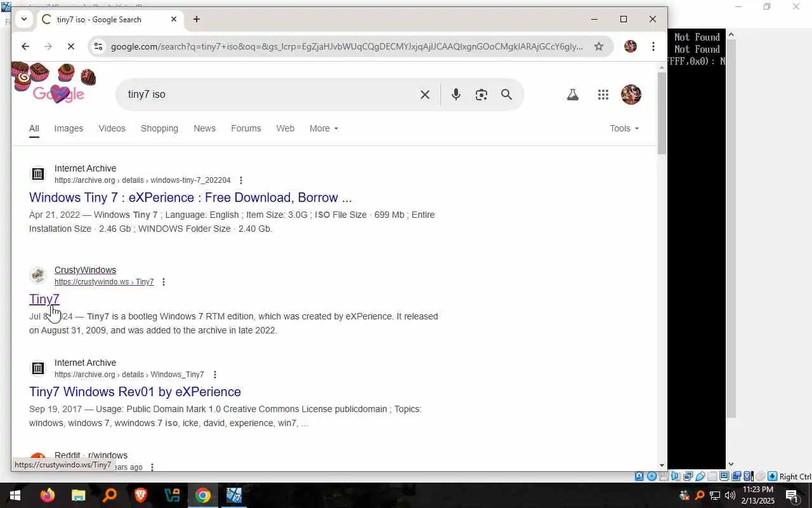Go back using Chrome's back arrow
812x508 pixels.
click(25, 46)
